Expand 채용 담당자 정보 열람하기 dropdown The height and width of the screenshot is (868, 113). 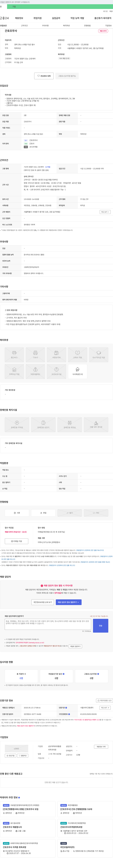point(69,602)
